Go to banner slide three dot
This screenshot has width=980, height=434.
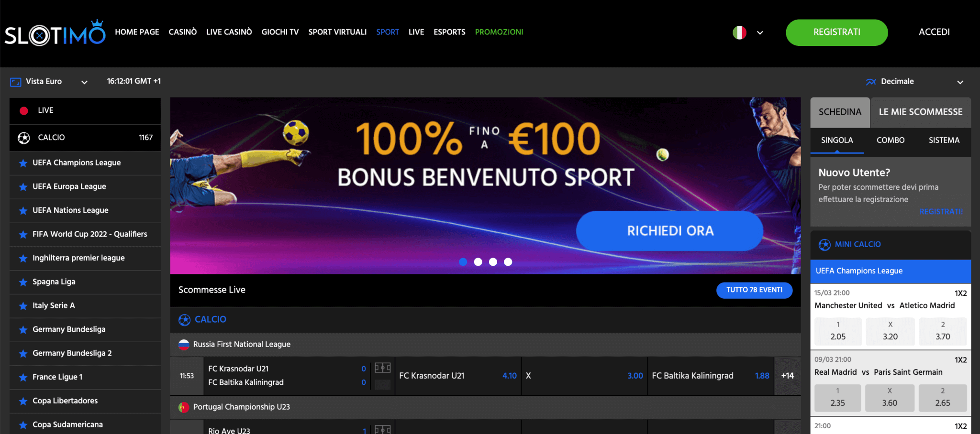coord(493,262)
